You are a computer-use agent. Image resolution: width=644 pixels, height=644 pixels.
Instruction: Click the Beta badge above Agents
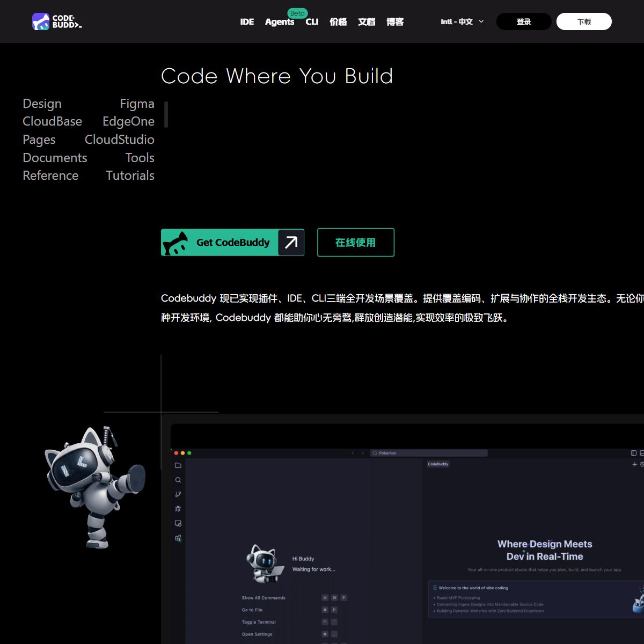pos(297,13)
